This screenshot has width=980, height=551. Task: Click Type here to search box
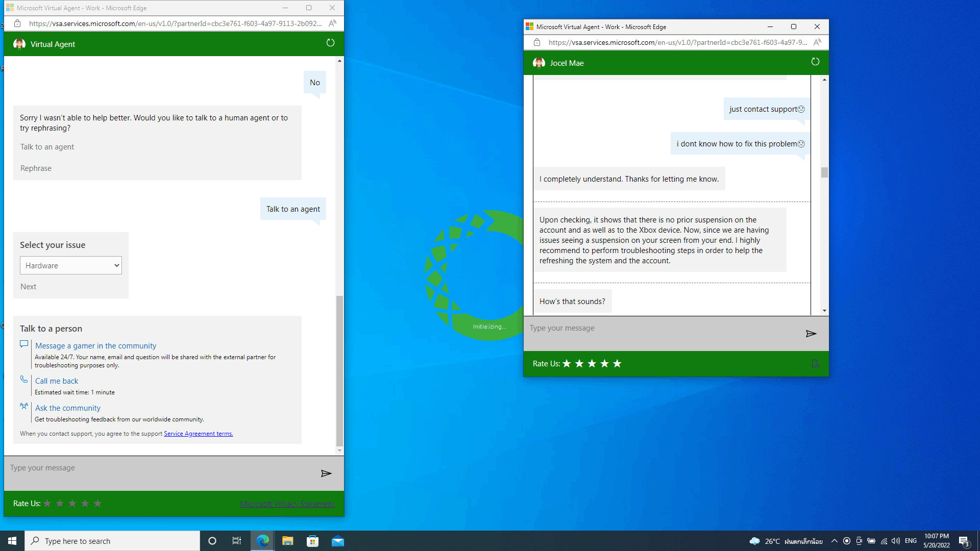click(x=112, y=541)
